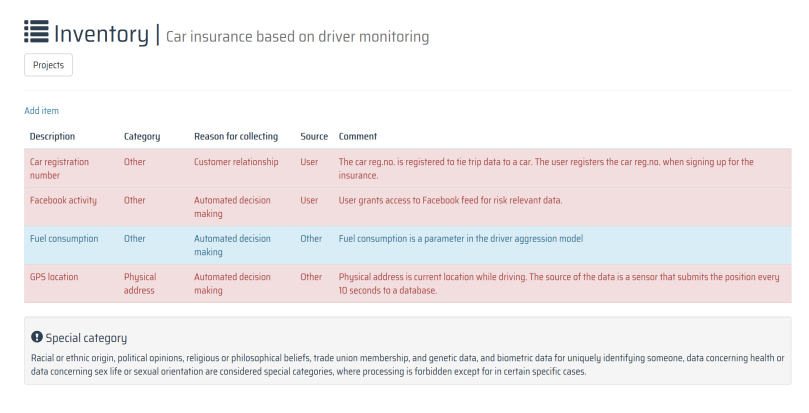The width and height of the screenshot is (809, 413).
Task: Open the Projects button
Action: 48,65
